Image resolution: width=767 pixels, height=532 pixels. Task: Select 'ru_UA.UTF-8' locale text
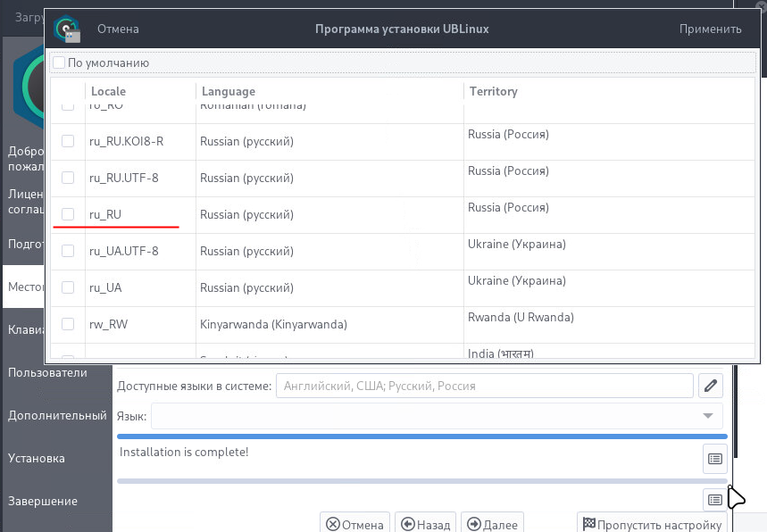pos(124,252)
